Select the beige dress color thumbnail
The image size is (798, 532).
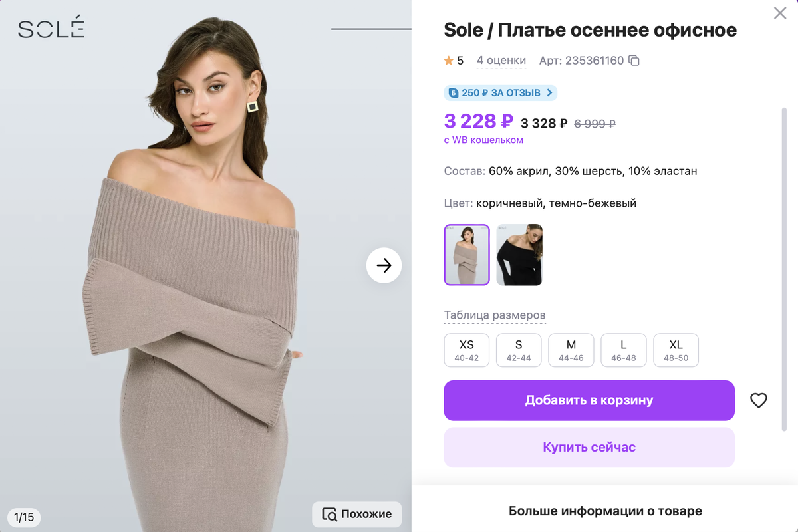tap(467, 255)
